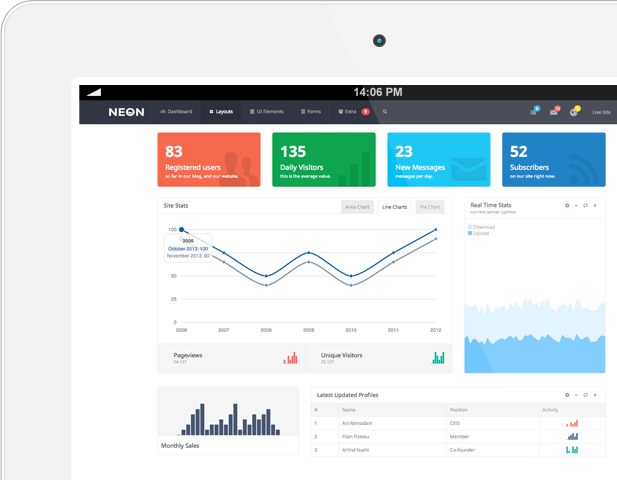617x480 pixels.
Task: Switch to the Line Charts tab
Action: [394, 207]
